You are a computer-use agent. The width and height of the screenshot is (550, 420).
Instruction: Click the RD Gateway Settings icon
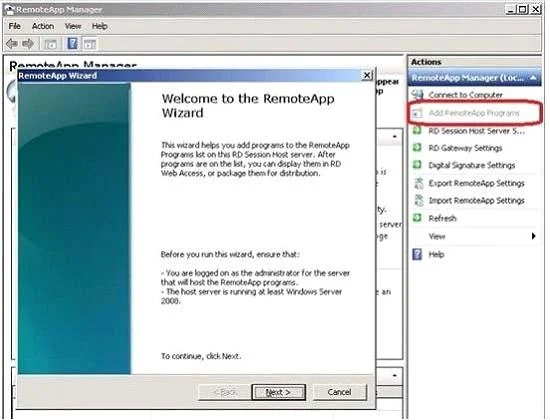point(417,148)
